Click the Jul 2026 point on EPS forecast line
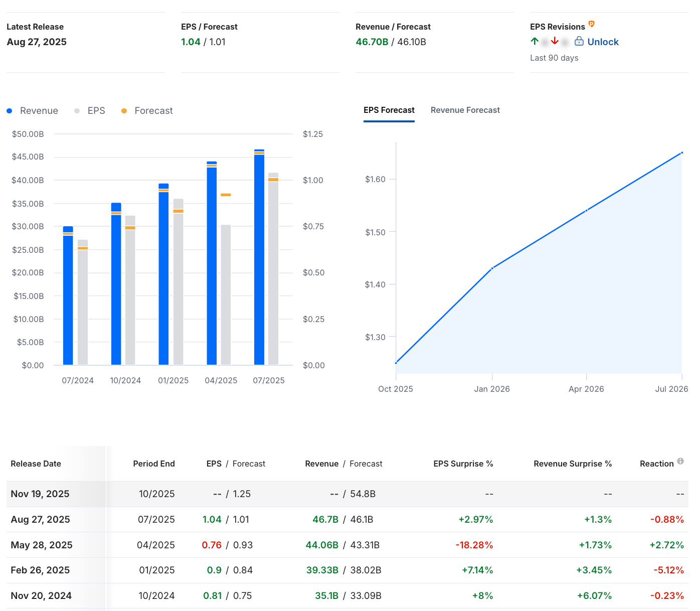 point(682,152)
